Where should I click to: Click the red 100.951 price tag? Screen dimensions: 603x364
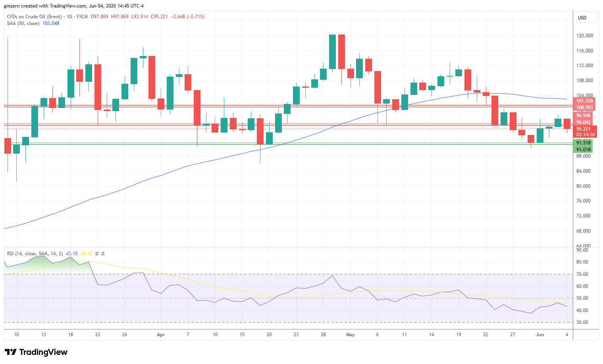coord(584,108)
